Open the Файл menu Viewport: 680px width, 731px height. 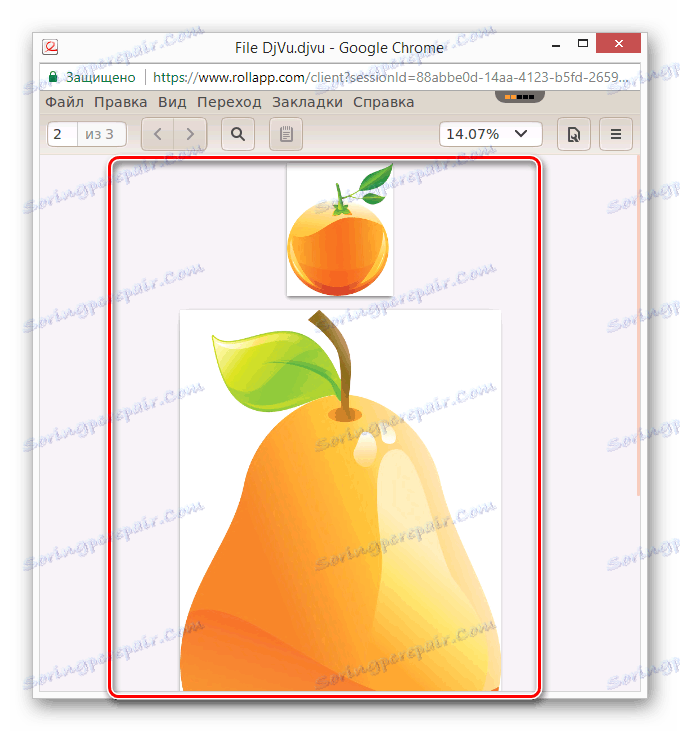[64, 102]
